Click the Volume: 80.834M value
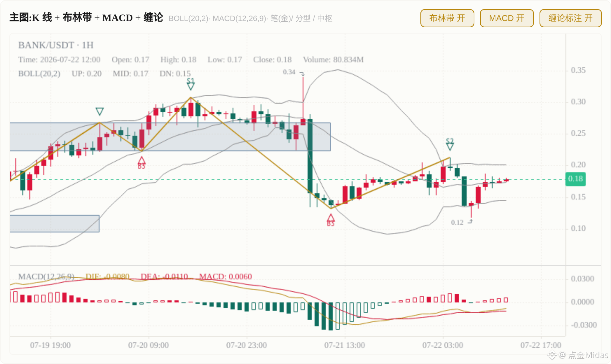This screenshot has width=611, height=364. click(x=333, y=59)
